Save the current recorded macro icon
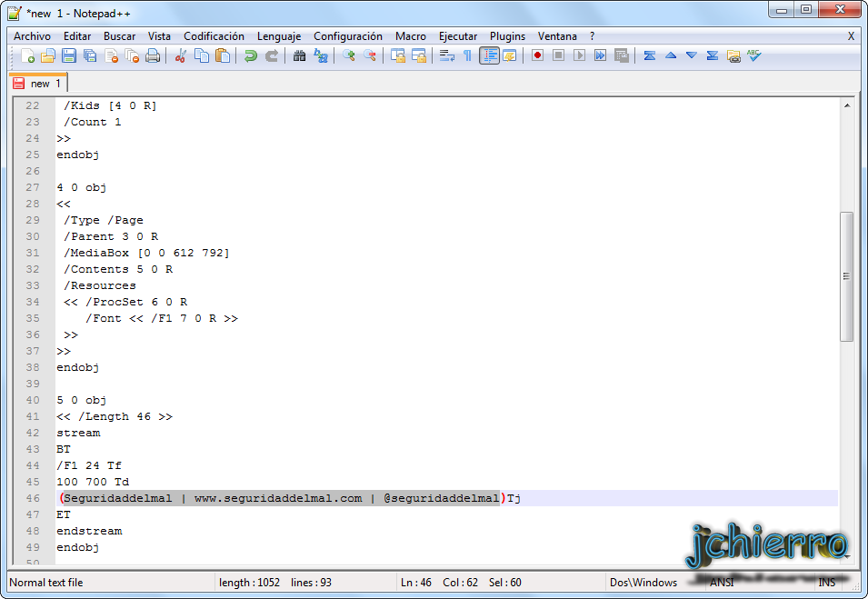 click(x=621, y=55)
